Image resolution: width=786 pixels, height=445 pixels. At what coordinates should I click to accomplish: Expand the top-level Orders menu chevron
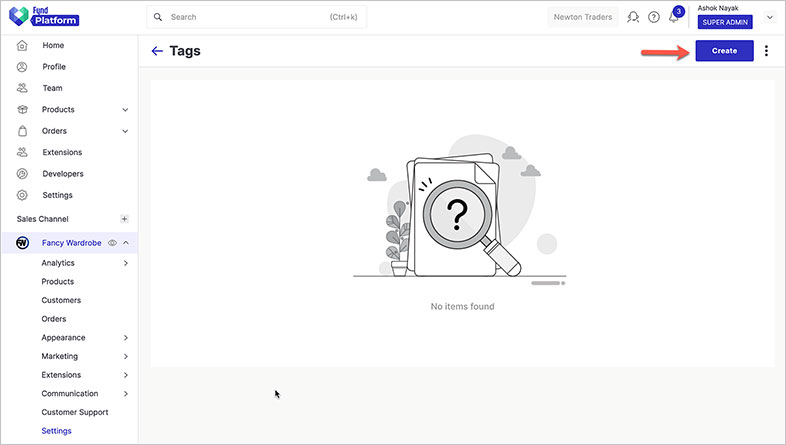coord(125,131)
